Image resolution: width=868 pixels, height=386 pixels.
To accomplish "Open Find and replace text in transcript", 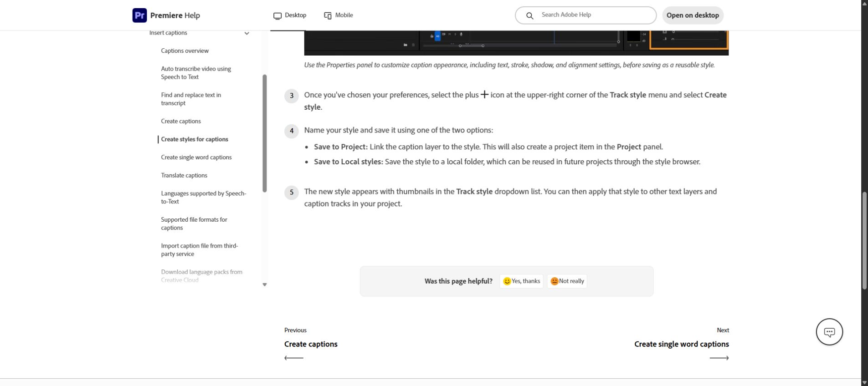I will click(191, 99).
